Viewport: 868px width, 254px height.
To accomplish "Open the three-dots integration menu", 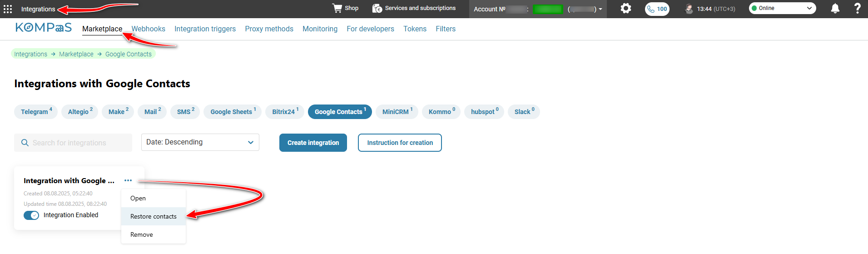I will pos(128,180).
